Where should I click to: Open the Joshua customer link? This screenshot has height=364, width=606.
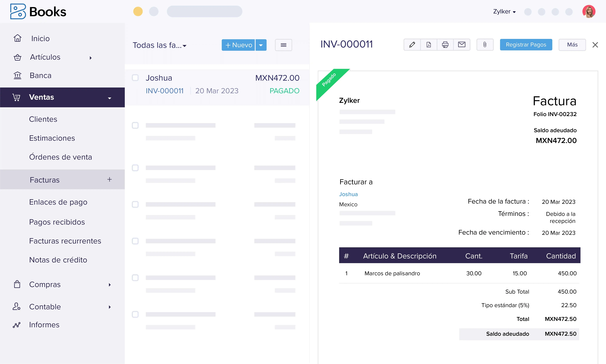pos(348,194)
